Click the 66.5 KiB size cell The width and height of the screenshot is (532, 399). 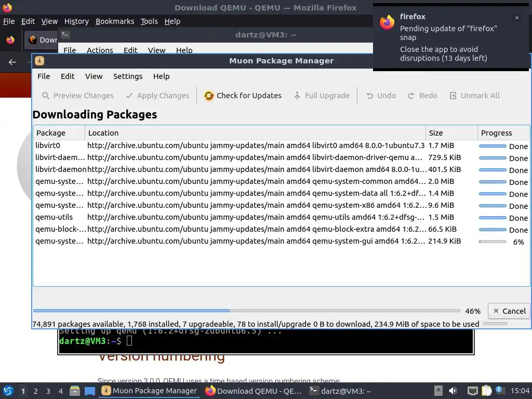pyautogui.click(x=442, y=229)
